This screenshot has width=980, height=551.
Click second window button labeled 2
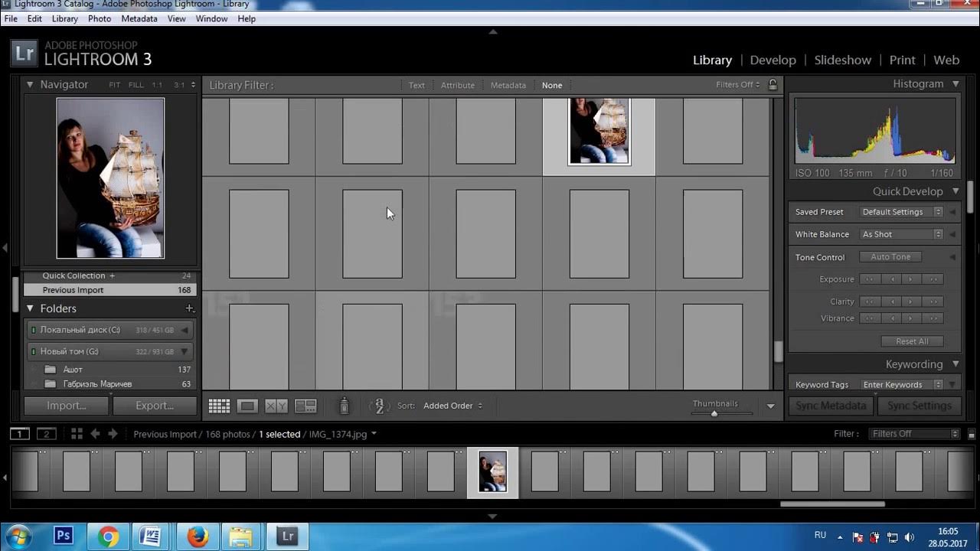47,434
